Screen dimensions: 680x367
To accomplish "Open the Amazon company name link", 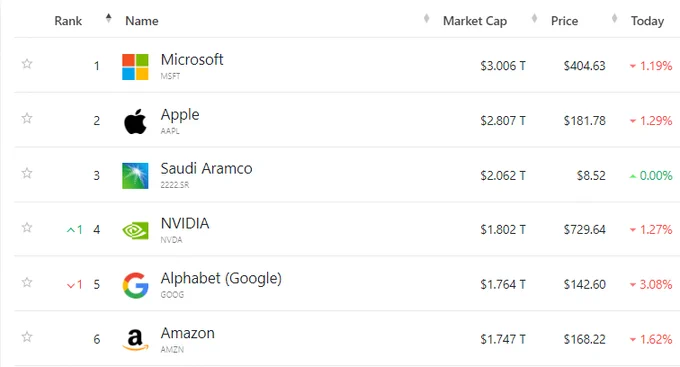I will click(x=187, y=333).
